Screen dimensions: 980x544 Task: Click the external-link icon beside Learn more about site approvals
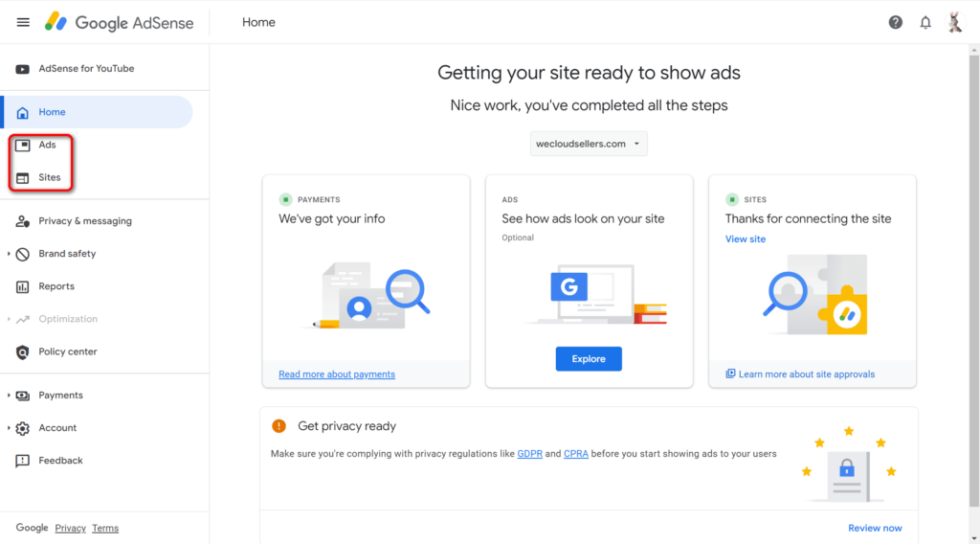pos(730,374)
